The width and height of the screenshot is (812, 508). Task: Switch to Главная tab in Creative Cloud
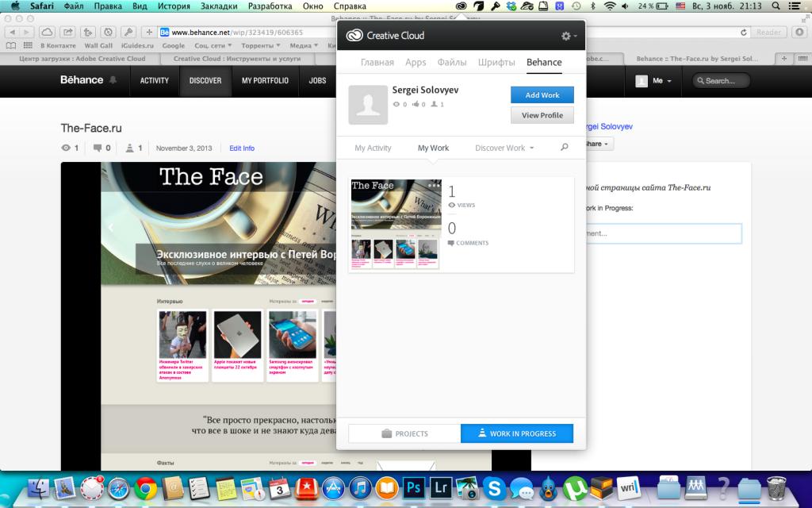(x=377, y=62)
